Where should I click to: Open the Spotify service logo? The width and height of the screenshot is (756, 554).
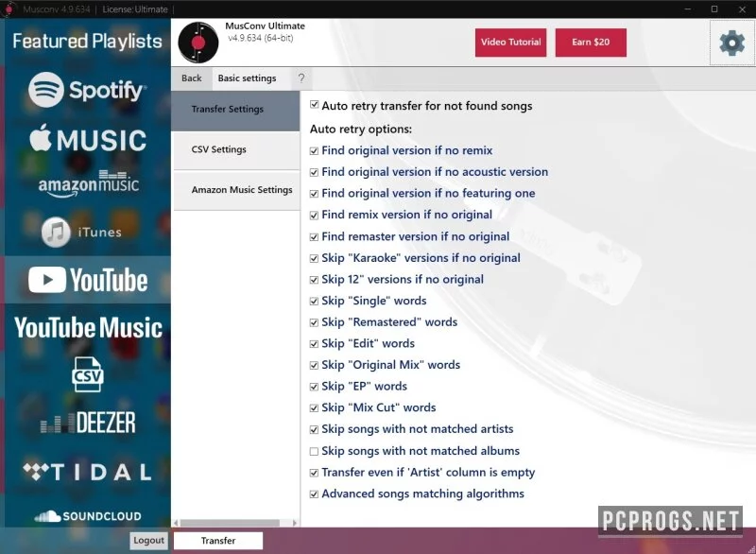click(87, 90)
